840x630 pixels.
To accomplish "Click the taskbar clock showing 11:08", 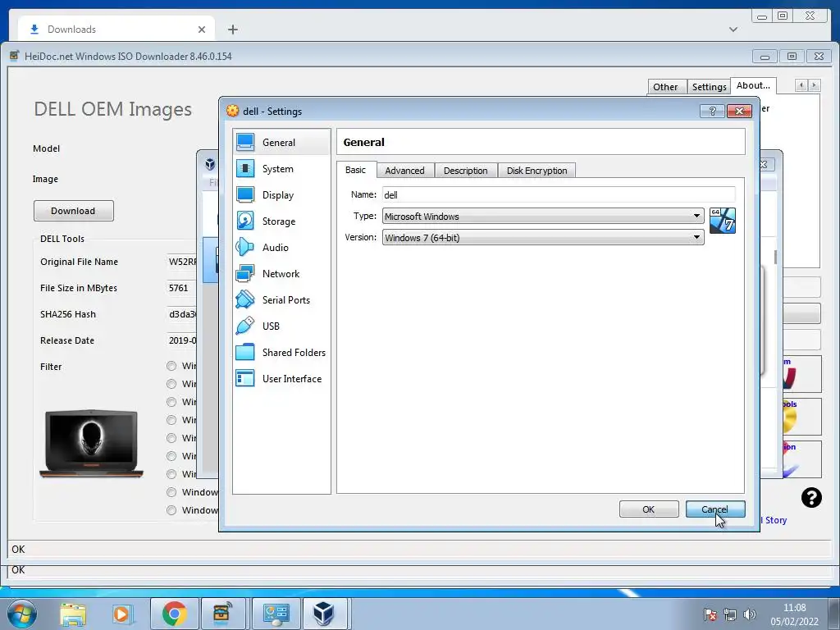I will tap(794, 614).
